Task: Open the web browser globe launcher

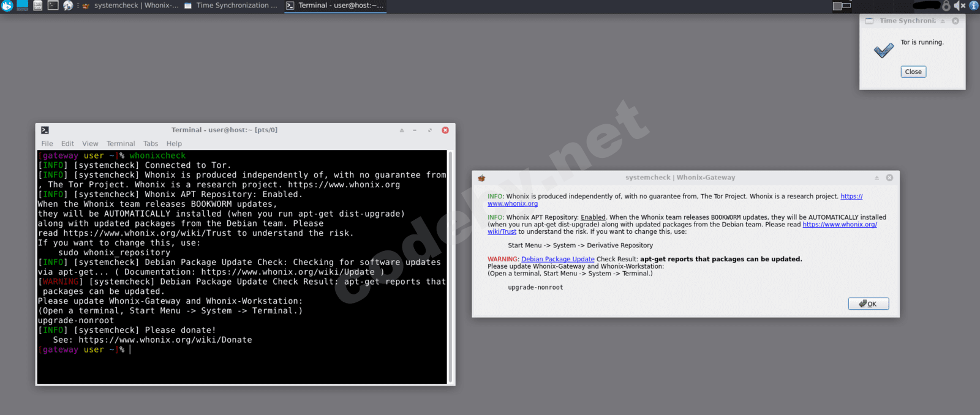Action: pos(68,6)
